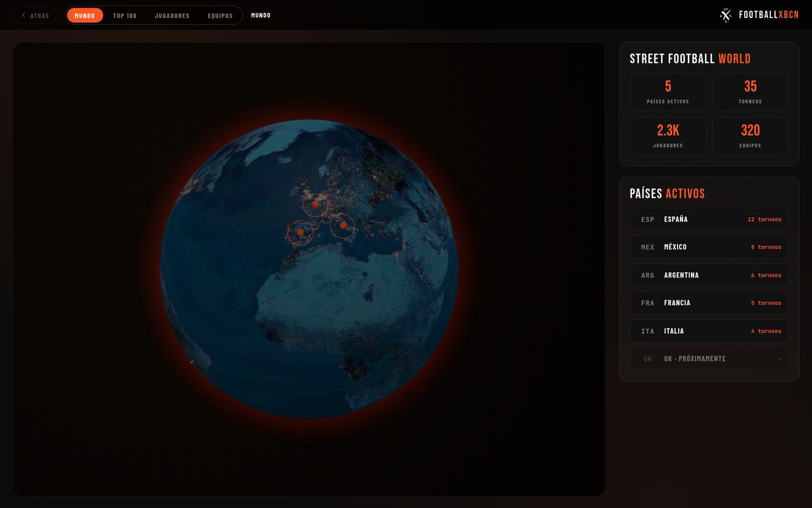Select the Francia country row
This screenshot has height=508, width=812.
(x=709, y=303)
